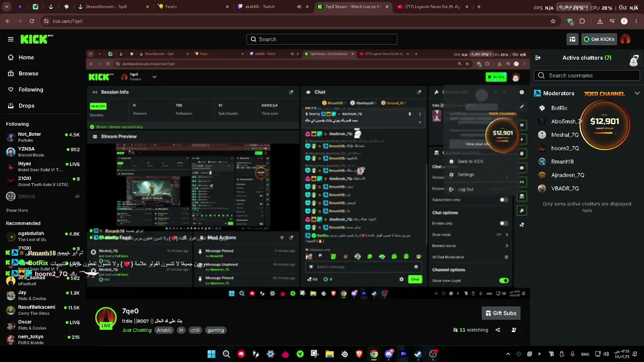Open Brave browser from the taskbar
This screenshot has width=644, height=362.
[359, 354]
